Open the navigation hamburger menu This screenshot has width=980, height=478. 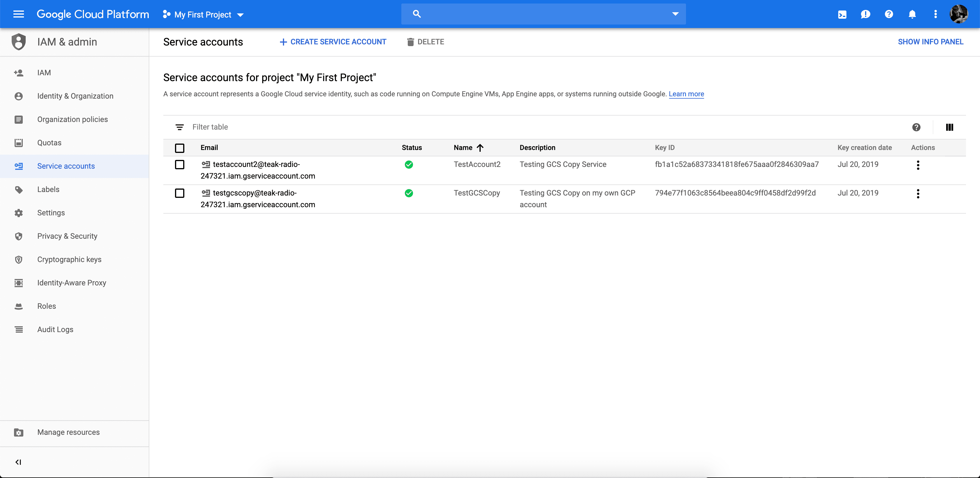tap(18, 14)
